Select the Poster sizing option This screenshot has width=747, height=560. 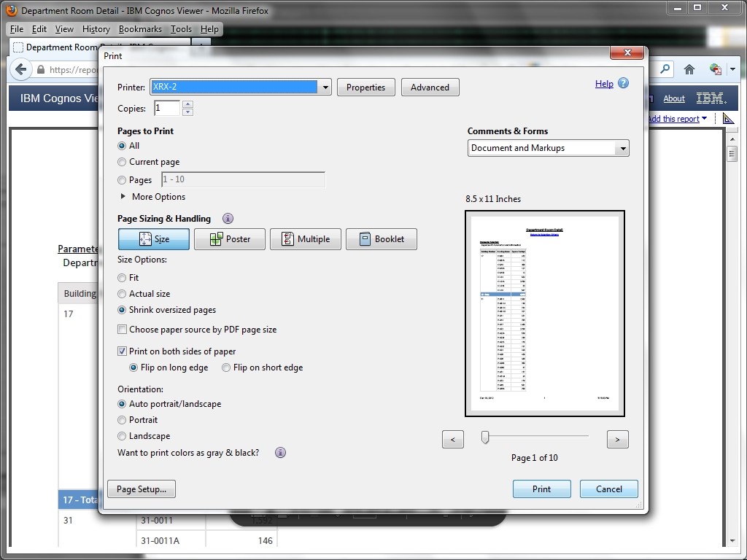click(x=229, y=239)
